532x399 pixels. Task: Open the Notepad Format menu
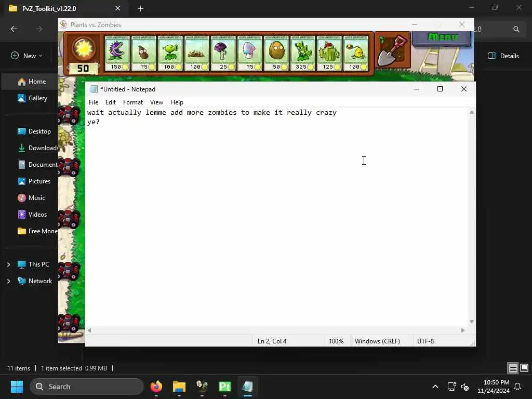(132, 102)
